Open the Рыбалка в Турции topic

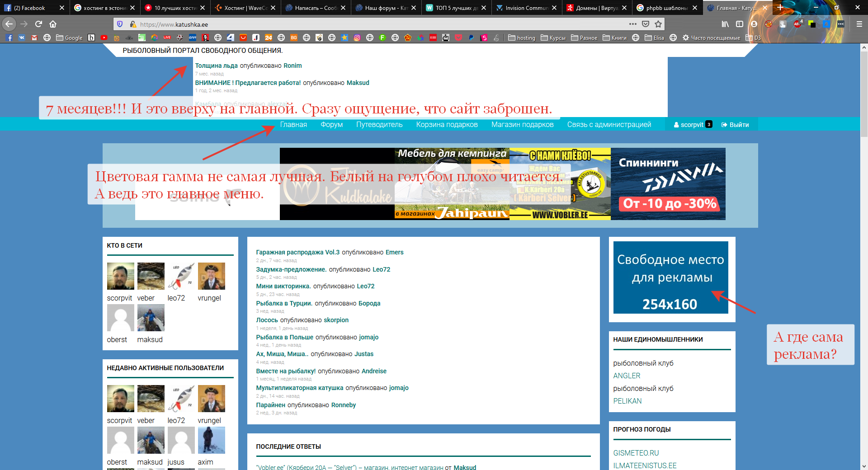284,303
